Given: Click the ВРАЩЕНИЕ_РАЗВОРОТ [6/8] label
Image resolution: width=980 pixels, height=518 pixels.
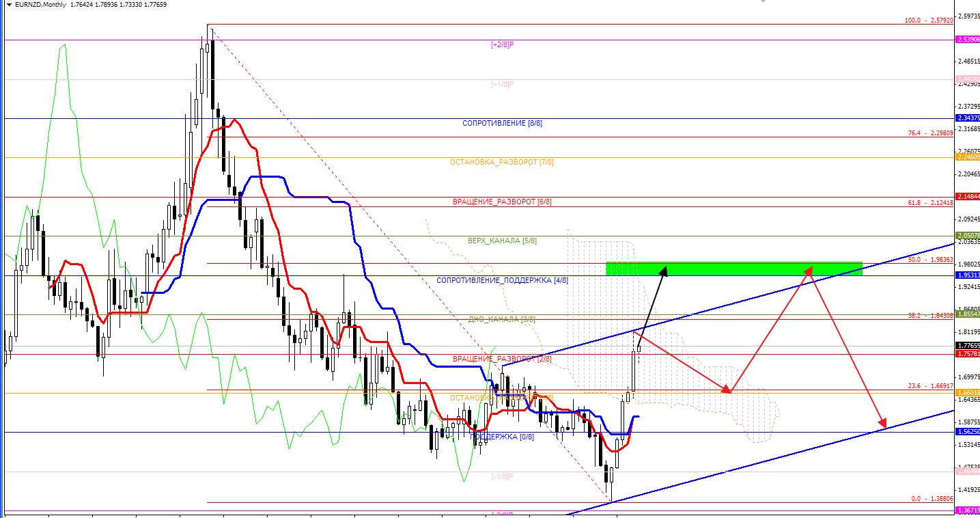Looking at the screenshot, I should [x=502, y=202].
